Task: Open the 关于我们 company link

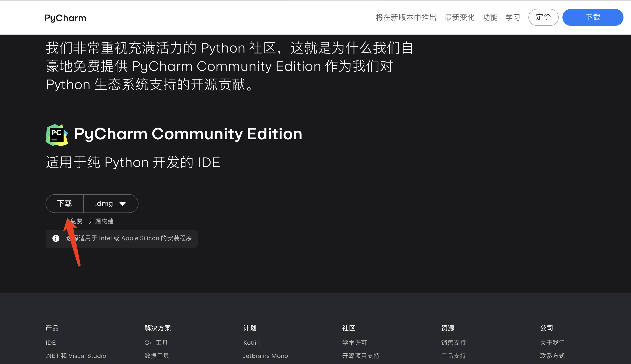Action: point(552,342)
